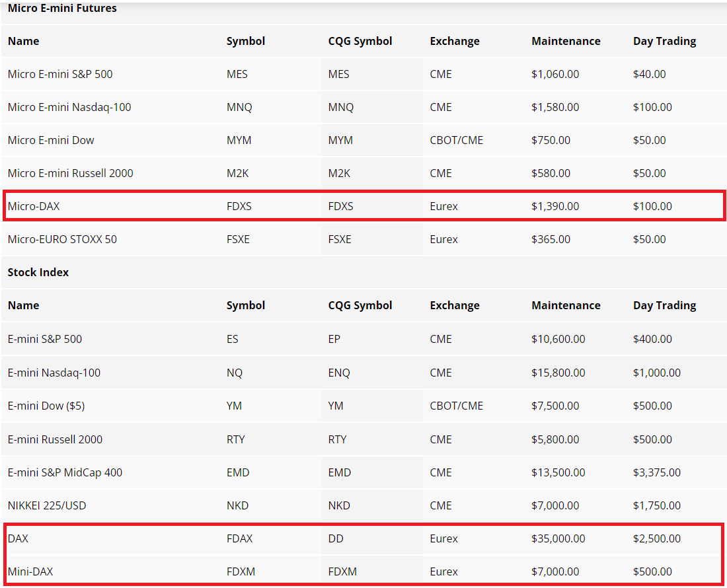Click the Micro E-mini Dow row name
Viewport: 727px width, 588px height.
pos(51,140)
